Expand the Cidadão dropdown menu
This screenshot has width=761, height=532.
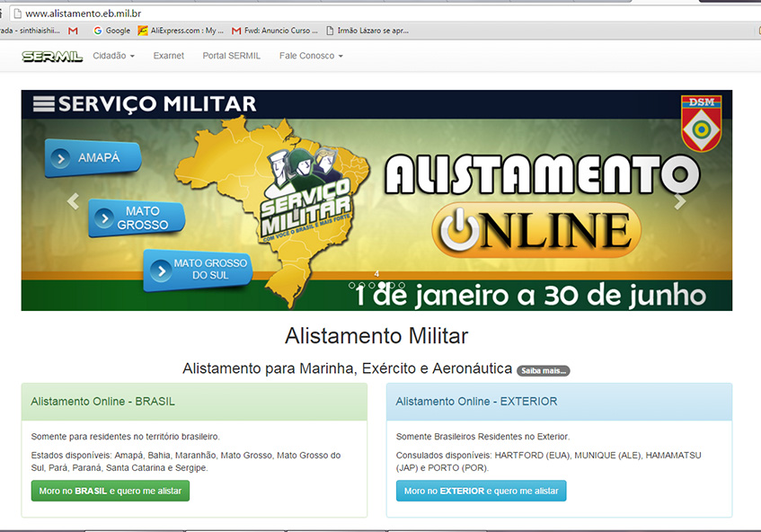(113, 56)
